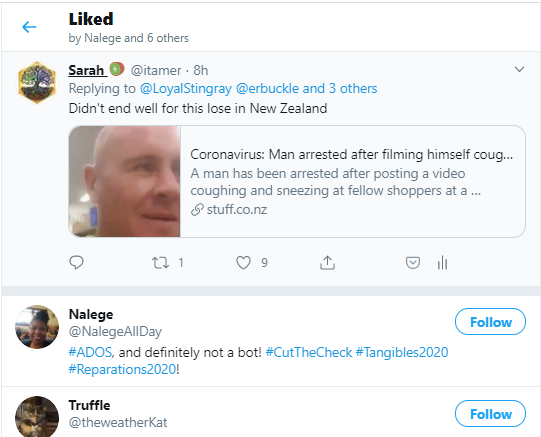The width and height of the screenshot is (541, 437).
Task: Reply to Sarah's tweet
Action: tap(76, 262)
